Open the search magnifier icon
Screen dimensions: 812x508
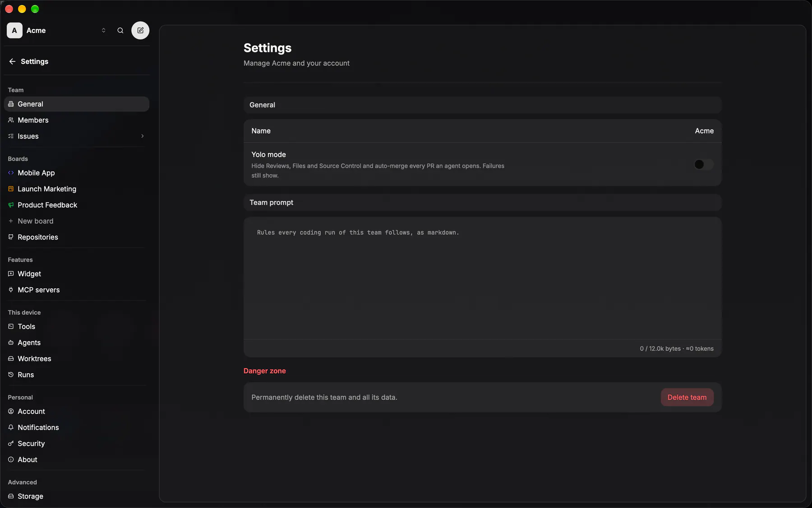[x=120, y=30]
